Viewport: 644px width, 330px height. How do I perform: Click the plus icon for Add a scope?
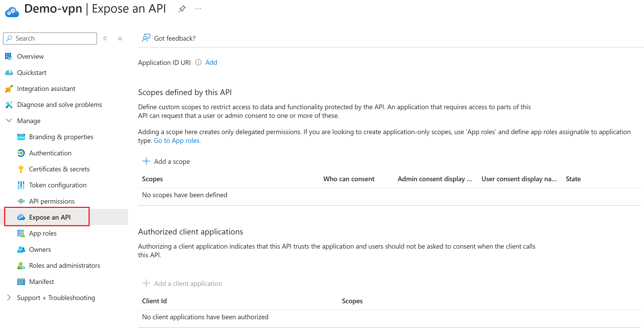coord(146,161)
